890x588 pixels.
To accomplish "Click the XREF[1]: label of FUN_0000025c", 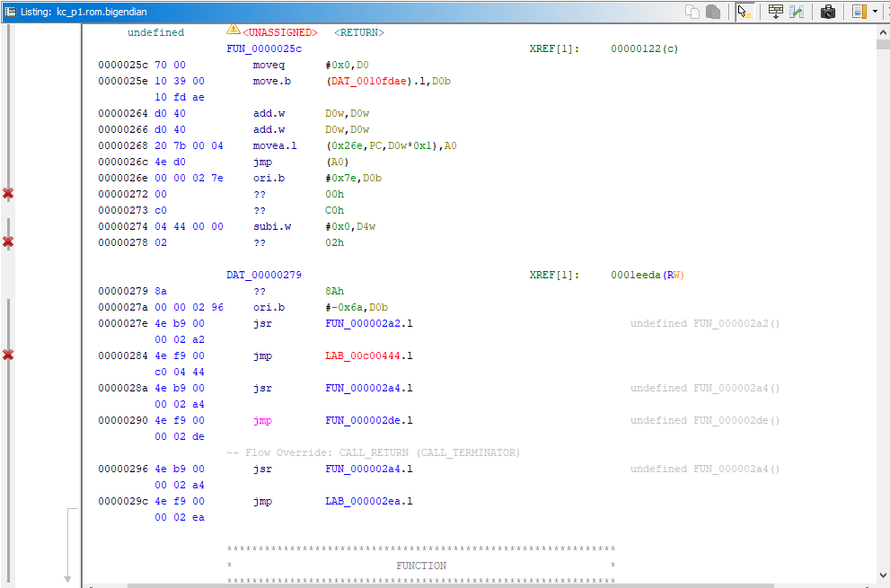I will tap(554, 48).
